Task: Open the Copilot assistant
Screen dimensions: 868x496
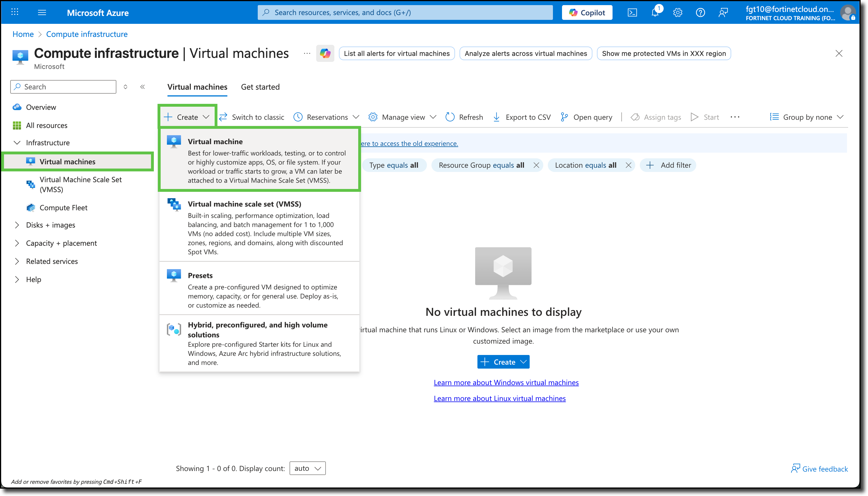Action: tap(587, 12)
